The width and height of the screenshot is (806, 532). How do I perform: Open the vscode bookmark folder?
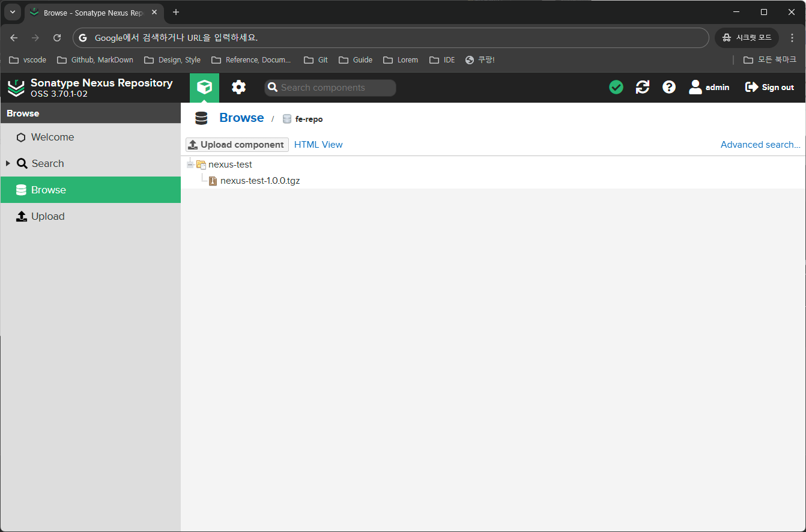(x=28, y=60)
